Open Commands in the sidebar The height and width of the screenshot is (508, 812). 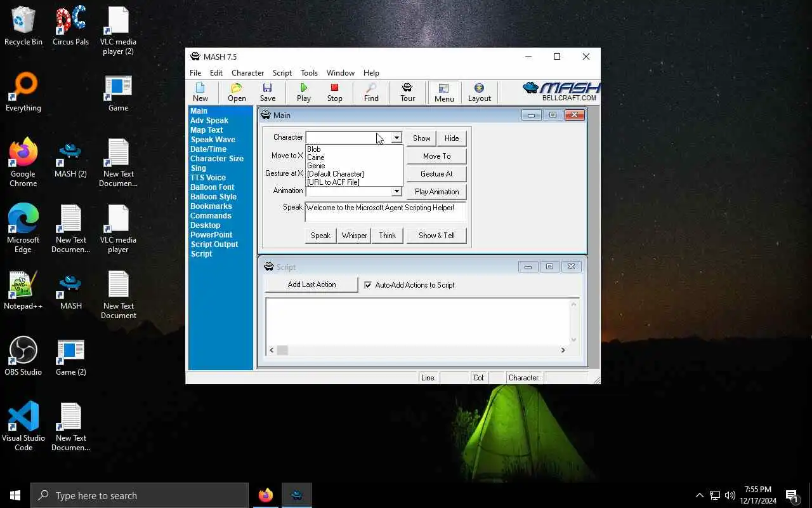211,216
